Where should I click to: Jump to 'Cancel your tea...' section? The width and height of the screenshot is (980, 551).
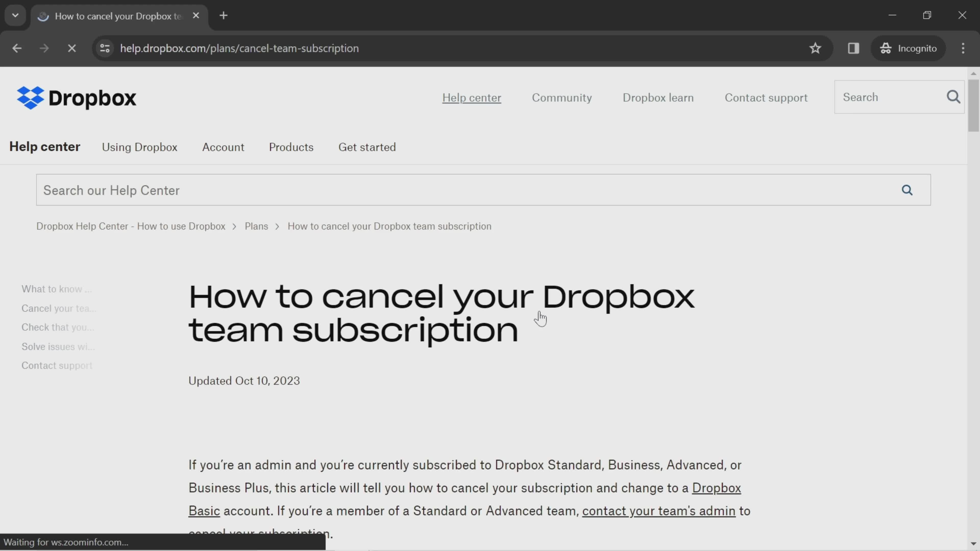click(x=59, y=308)
